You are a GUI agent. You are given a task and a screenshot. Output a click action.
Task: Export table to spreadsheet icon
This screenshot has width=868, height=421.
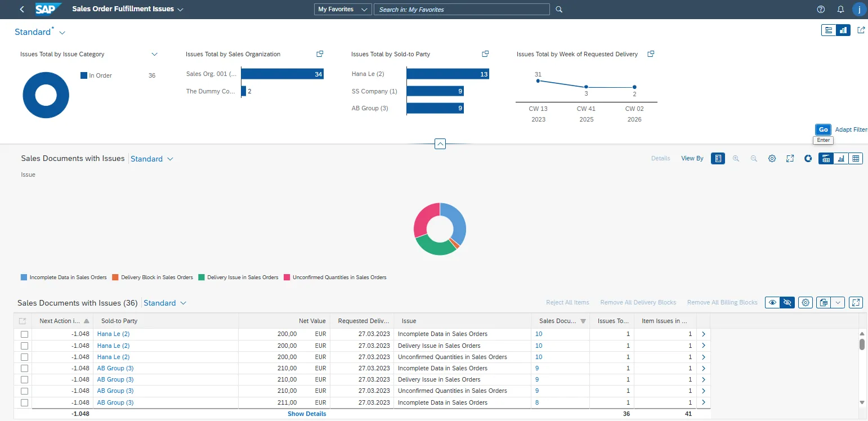[824, 303]
